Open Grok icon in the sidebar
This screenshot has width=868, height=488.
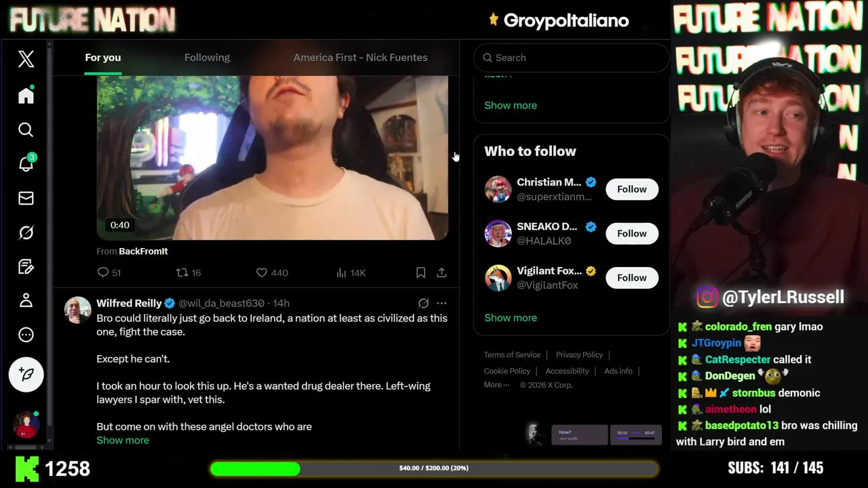click(26, 232)
